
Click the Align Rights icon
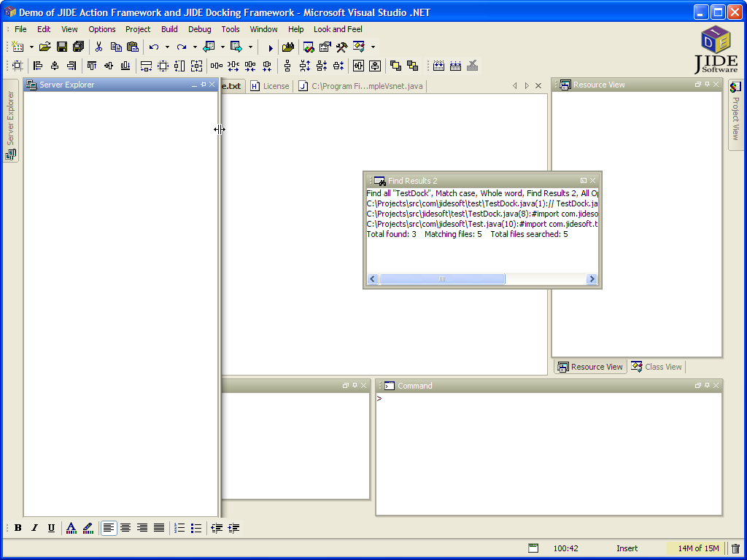[x=71, y=66]
